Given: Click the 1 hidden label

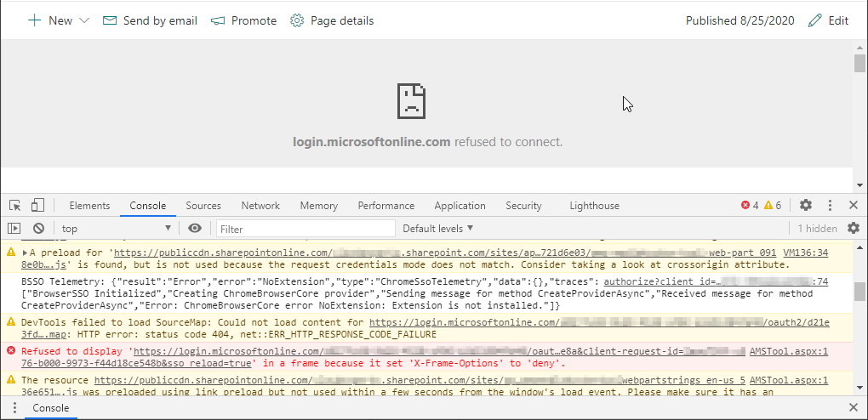Looking at the screenshot, I should pos(817,229).
